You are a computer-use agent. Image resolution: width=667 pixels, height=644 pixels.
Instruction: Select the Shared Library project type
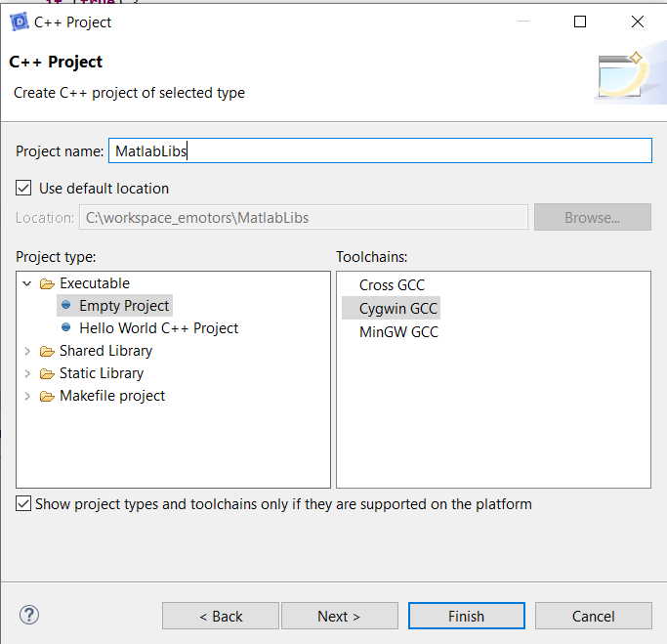click(105, 351)
